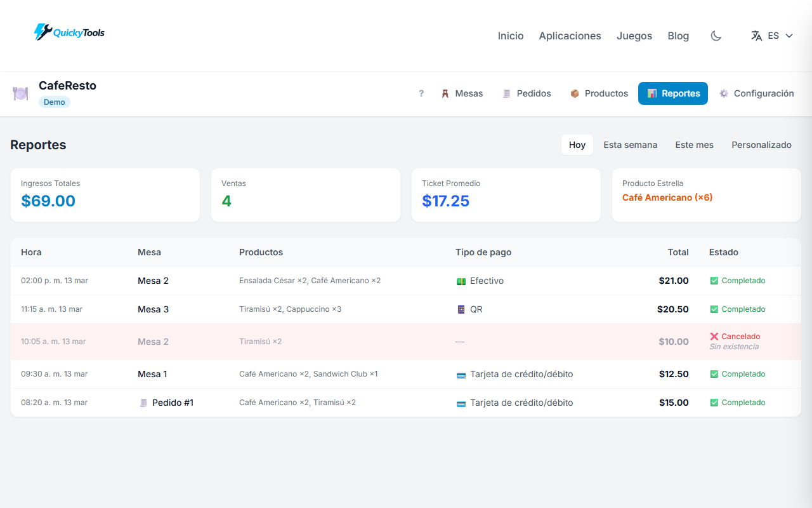Click the red Cancelado X mark
812x508 pixels.
coord(716,336)
